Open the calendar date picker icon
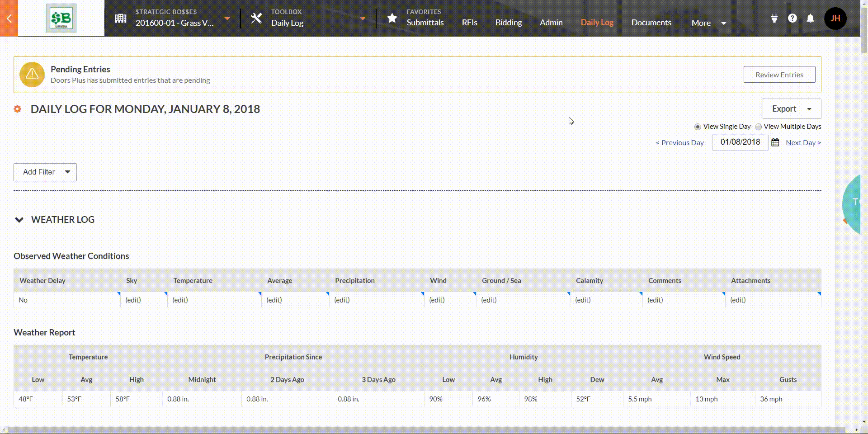Image resolution: width=868 pixels, height=434 pixels. (775, 142)
